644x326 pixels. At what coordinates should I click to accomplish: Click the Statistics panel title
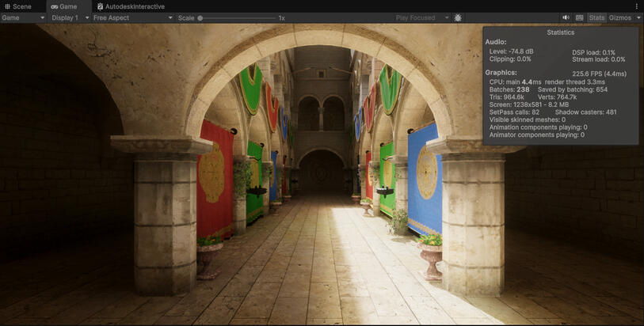click(x=560, y=32)
